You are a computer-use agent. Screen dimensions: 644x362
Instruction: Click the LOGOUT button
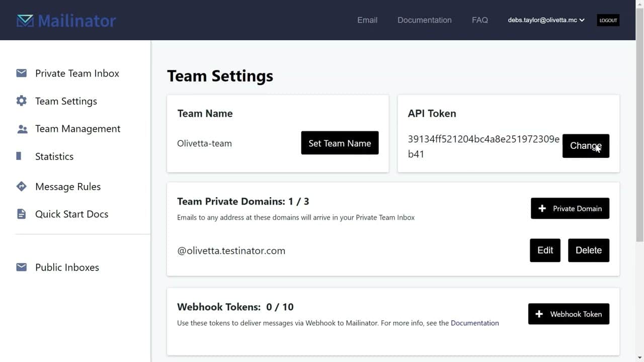[608, 21]
